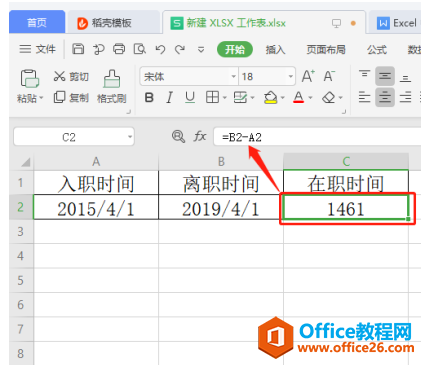This screenshot has width=421, height=365.
Task: Toggle Underline formatting
Action: coord(190,98)
